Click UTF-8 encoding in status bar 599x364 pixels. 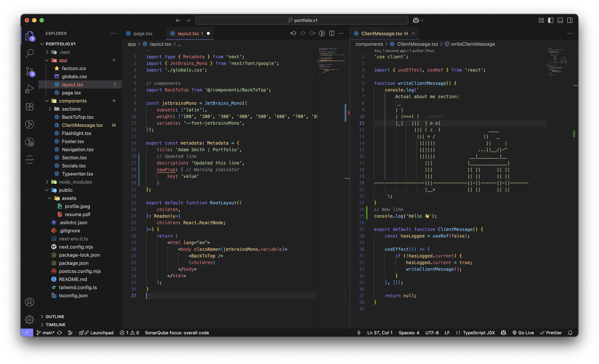[x=432, y=333]
